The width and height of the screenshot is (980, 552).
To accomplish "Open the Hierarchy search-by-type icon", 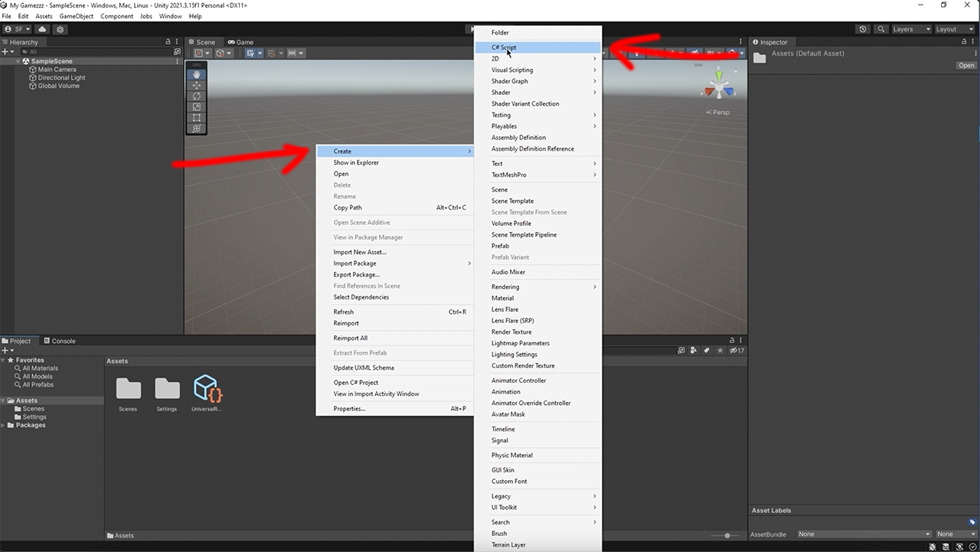I will (x=178, y=52).
